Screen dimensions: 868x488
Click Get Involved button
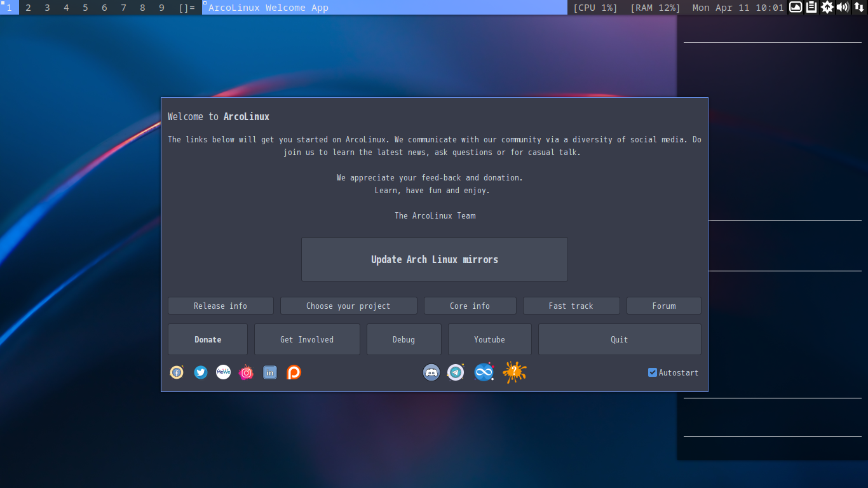[x=307, y=339]
